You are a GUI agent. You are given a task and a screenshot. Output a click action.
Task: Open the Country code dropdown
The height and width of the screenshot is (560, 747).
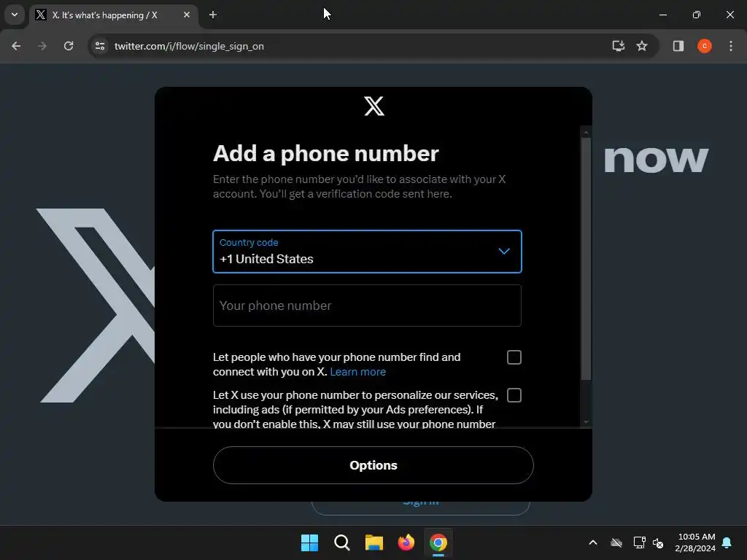coord(367,252)
